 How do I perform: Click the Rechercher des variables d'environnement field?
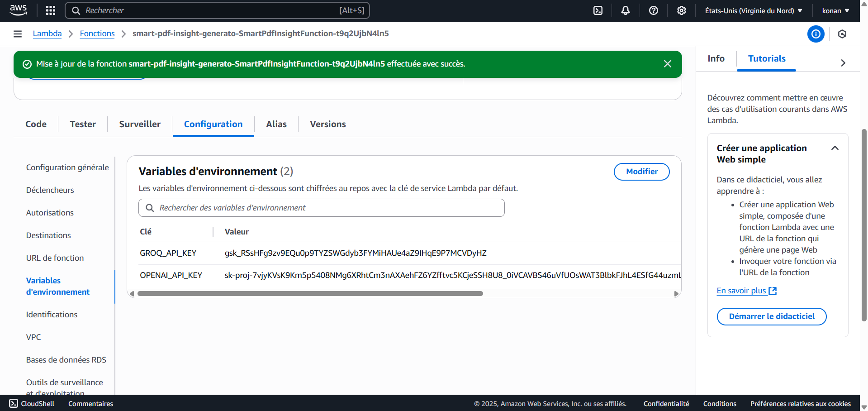pyautogui.click(x=322, y=208)
